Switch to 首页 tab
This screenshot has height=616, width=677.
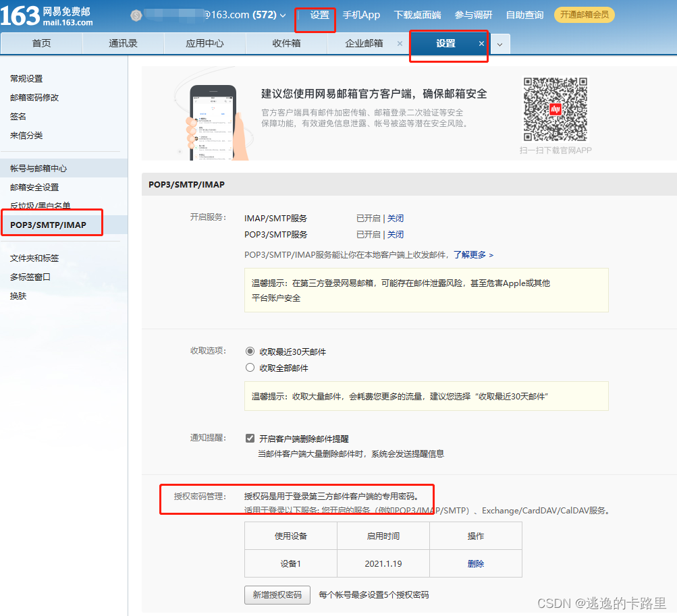41,43
